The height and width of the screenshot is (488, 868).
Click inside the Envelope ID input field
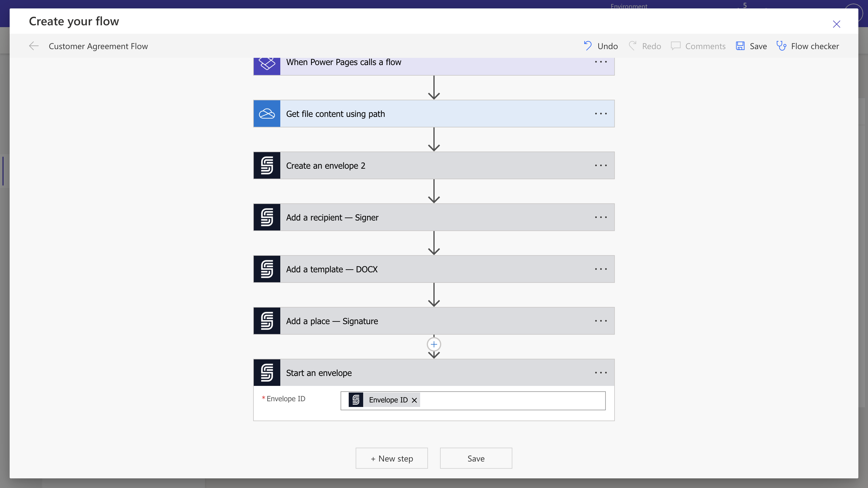coord(512,401)
